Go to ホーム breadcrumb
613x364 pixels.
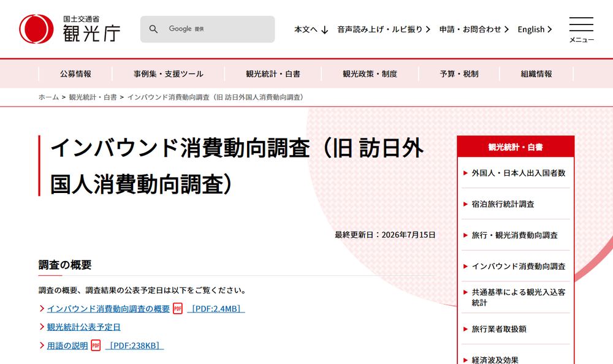(x=48, y=97)
